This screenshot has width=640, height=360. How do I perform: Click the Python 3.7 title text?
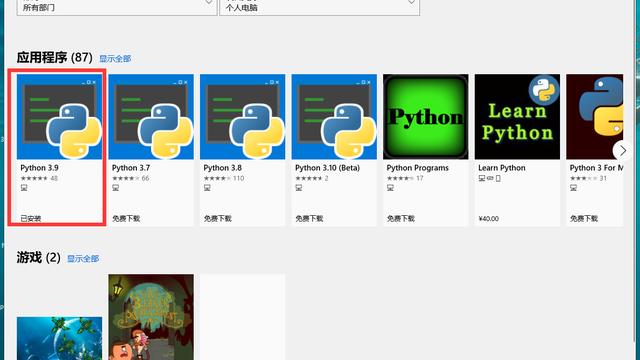(x=131, y=168)
